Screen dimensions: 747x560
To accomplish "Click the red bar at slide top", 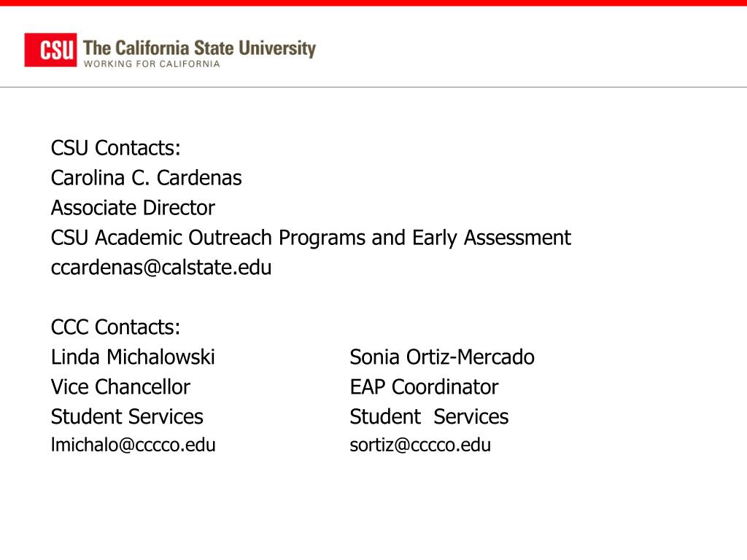I will coord(373,3).
